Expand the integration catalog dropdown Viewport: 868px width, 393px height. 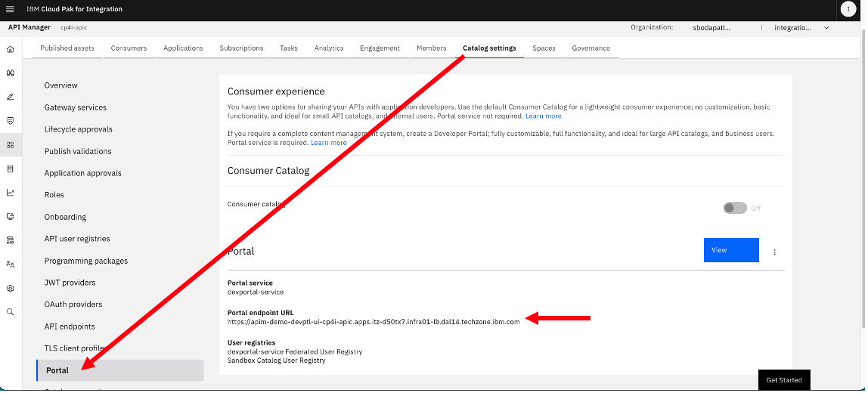click(x=801, y=27)
